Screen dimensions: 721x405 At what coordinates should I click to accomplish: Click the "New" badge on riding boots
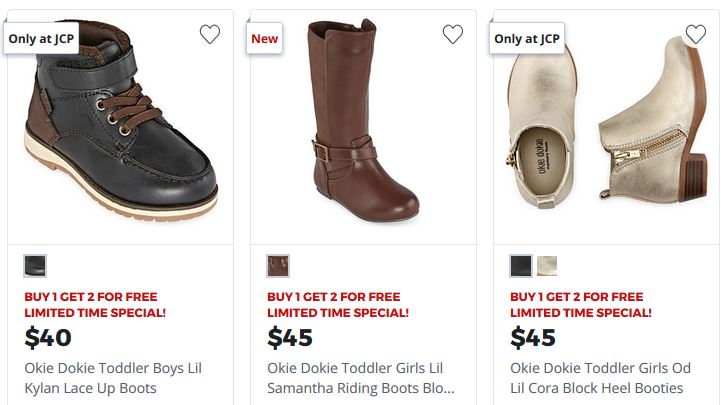[x=265, y=39]
